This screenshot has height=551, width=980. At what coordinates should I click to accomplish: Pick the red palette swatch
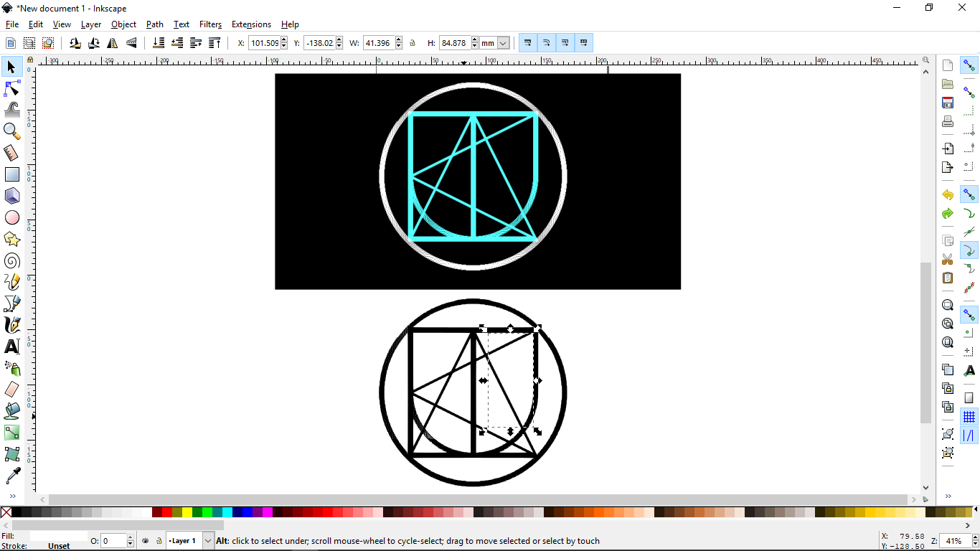[x=167, y=512]
